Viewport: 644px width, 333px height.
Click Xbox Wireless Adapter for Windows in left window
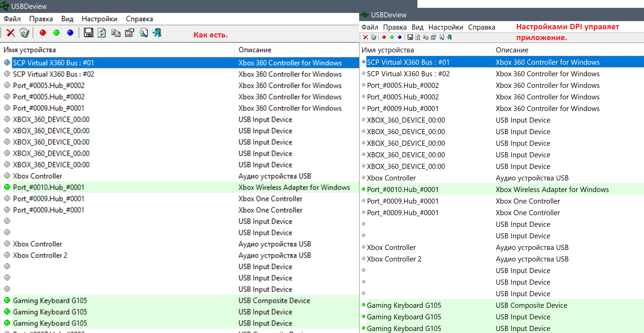click(294, 187)
